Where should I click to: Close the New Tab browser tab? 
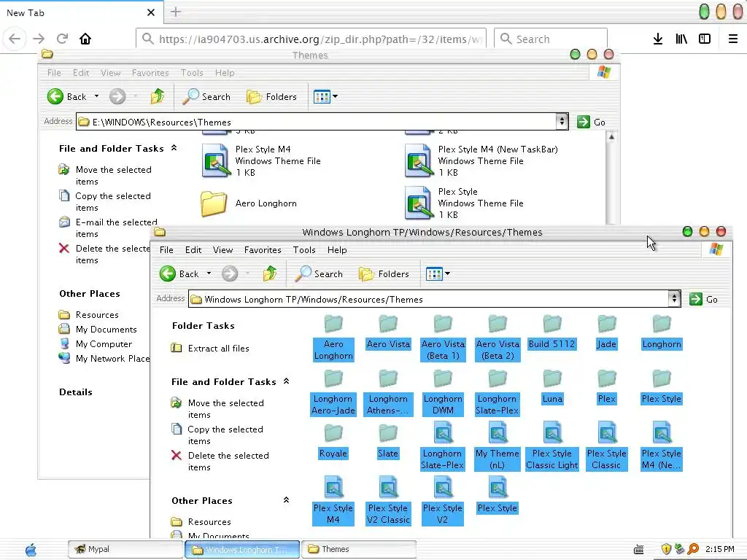click(151, 12)
